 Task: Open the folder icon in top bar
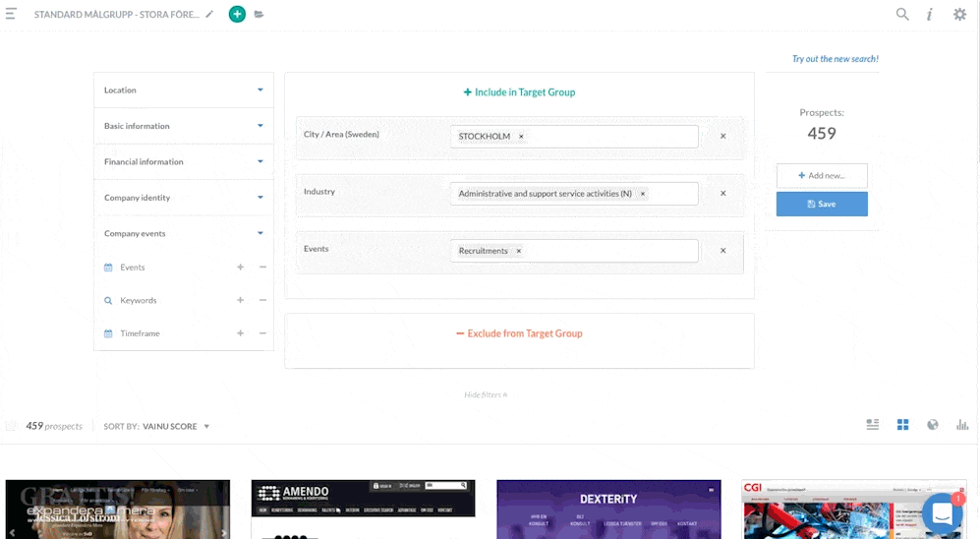coord(259,15)
